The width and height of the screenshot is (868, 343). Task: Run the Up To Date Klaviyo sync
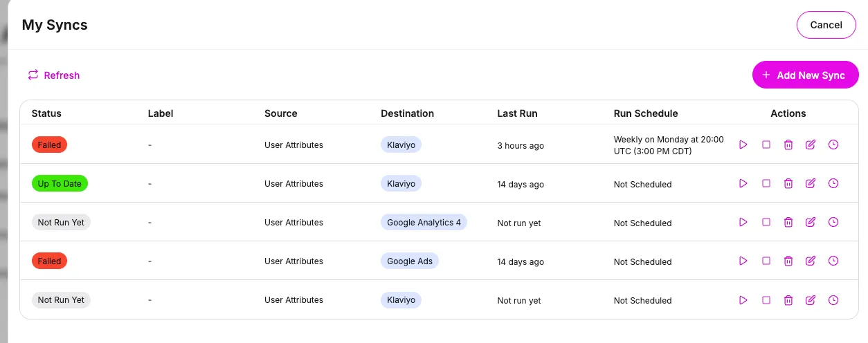(x=743, y=183)
